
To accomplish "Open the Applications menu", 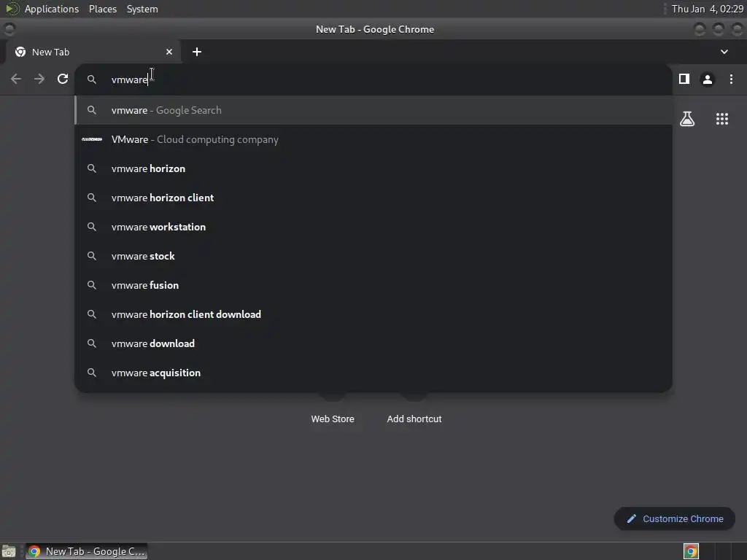I will pyautogui.click(x=52, y=9).
